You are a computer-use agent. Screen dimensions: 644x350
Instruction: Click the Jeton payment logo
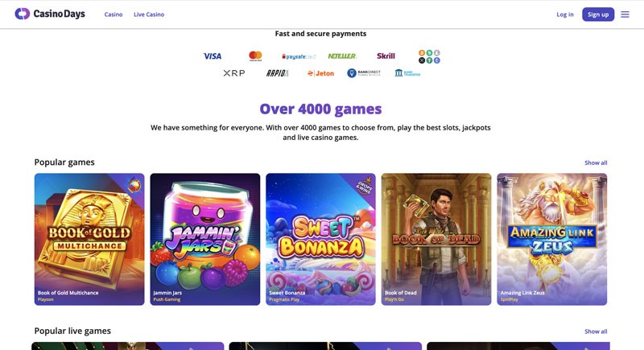[x=320, y=73]
